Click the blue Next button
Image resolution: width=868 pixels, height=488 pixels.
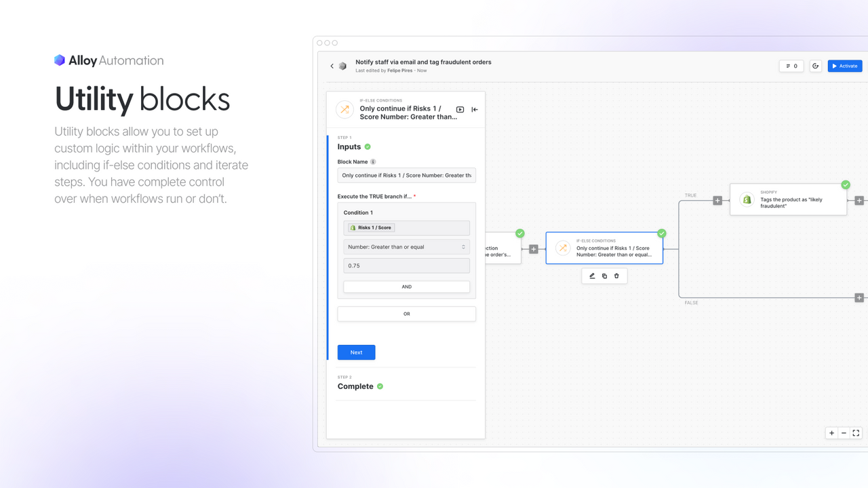click(356, 352)
